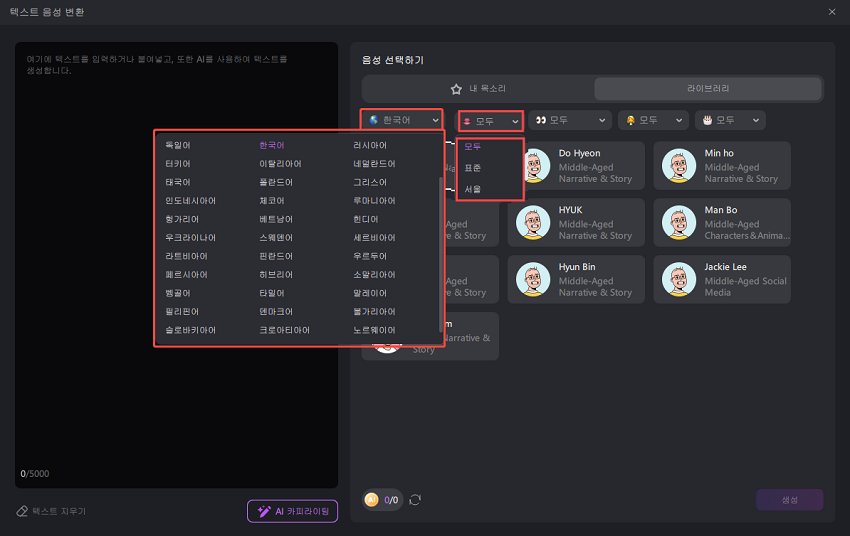Pick 폴란드어 from the language list
850x536 pixels.
pyautogui.click(x=276, y=182)
